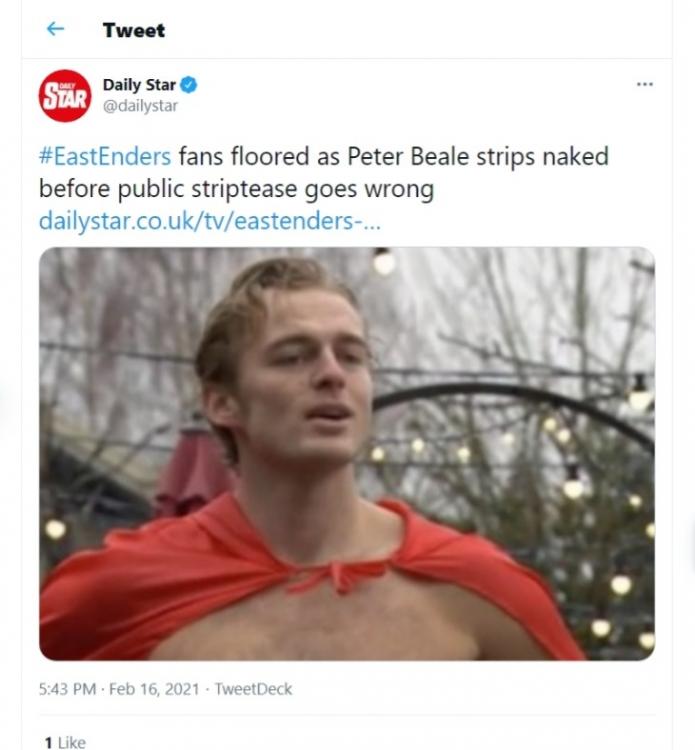Click the word "Like" below the tweet
This screenshot has width=695, height=750.
tap(70, 742)
